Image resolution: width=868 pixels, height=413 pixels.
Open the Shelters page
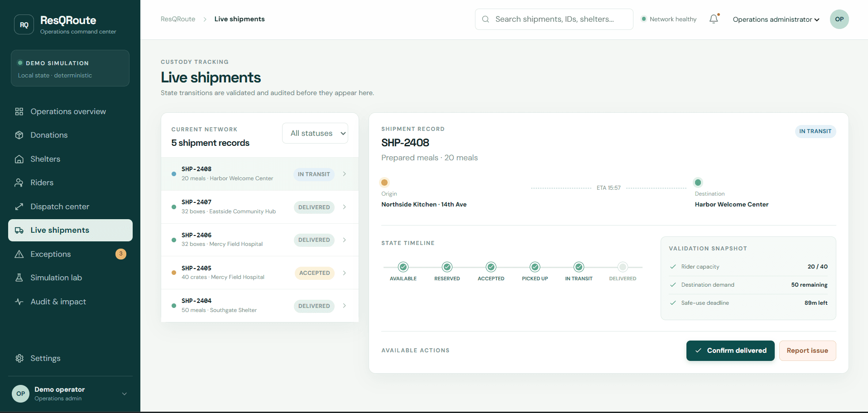(x=70, y=159)
